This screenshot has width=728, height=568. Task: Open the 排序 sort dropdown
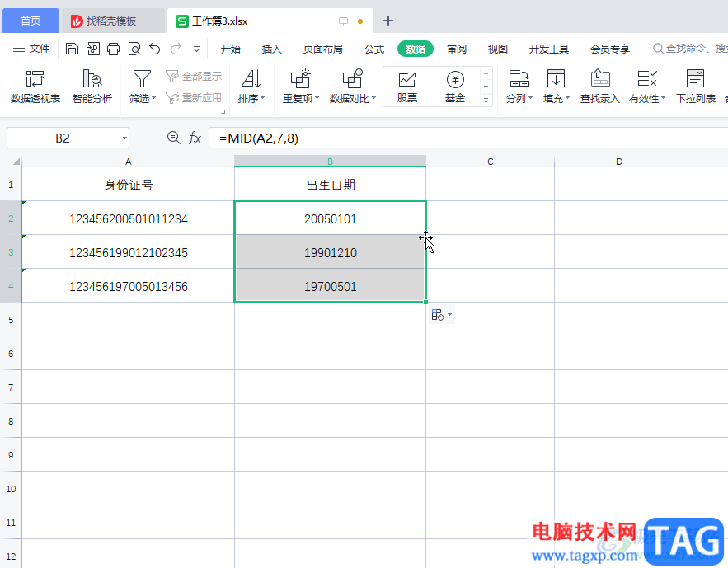click(x=251, y=87)
